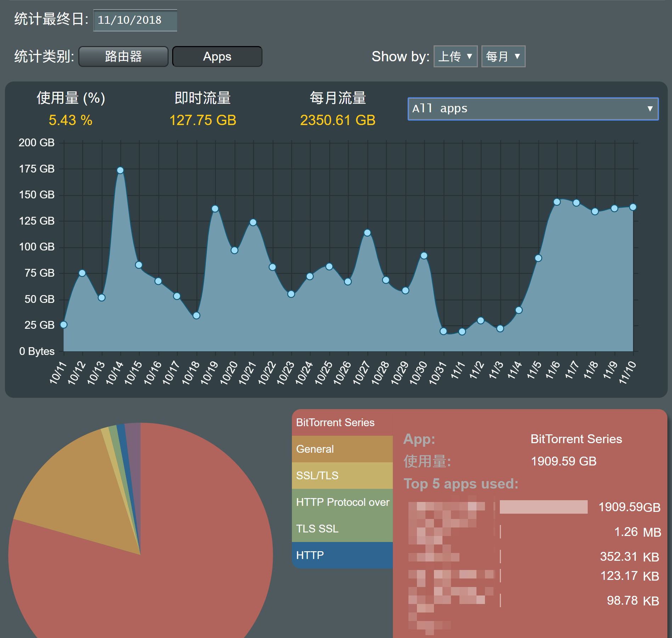Click the end date field 11/10/2018
Image resolution: width=672 pixels, height=638 pixels.
tap(135, 20)
